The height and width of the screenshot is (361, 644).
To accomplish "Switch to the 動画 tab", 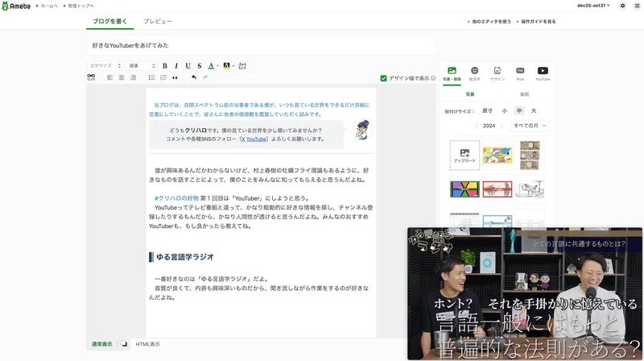I will pyautogui.click(x=524, y=94).
